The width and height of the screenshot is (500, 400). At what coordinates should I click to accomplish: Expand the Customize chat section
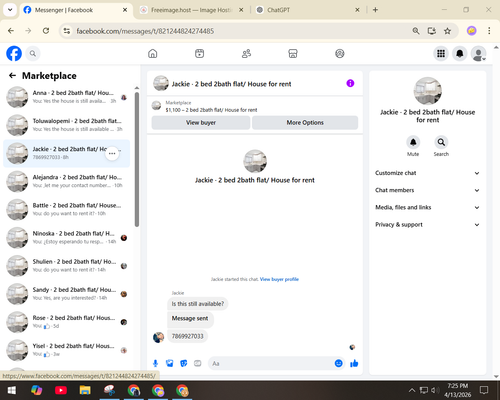point(427,173)
